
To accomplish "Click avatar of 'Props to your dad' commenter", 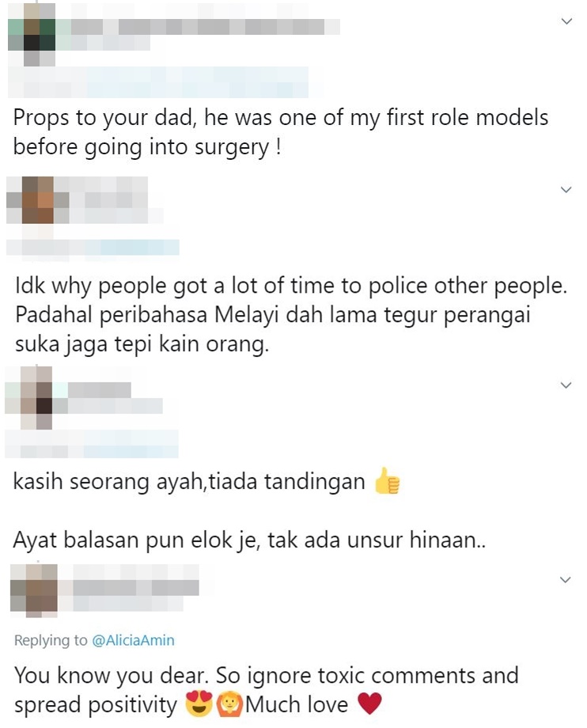I will click(32, 34).
